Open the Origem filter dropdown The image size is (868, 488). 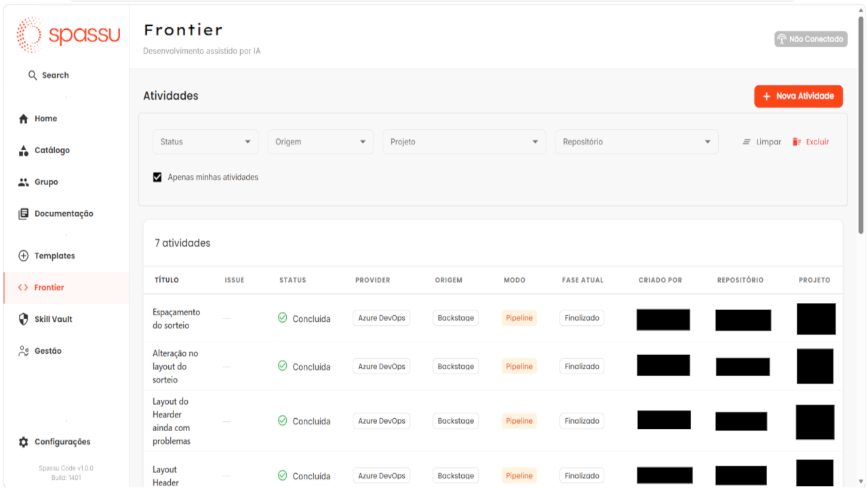[320, 142]
